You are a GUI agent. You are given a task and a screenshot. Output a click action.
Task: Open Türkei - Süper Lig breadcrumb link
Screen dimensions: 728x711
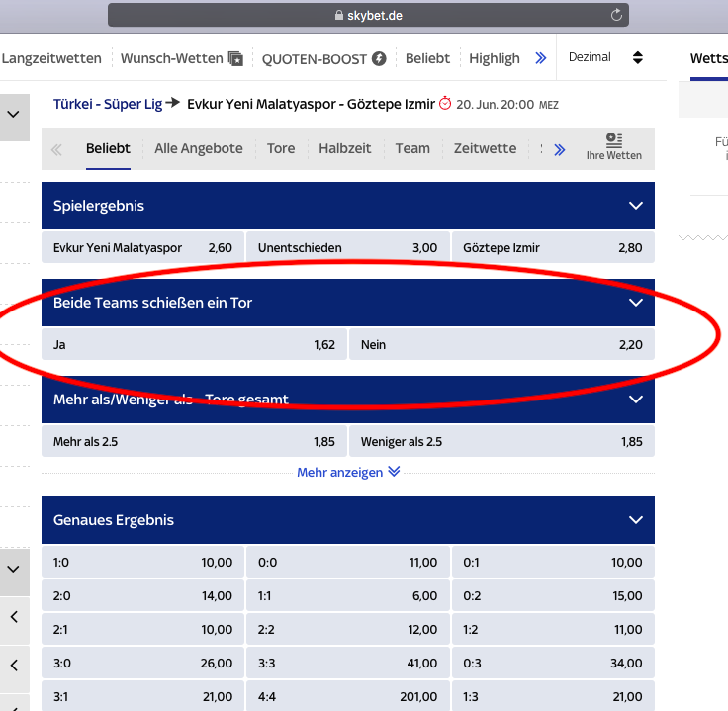[x=108, y=104]
